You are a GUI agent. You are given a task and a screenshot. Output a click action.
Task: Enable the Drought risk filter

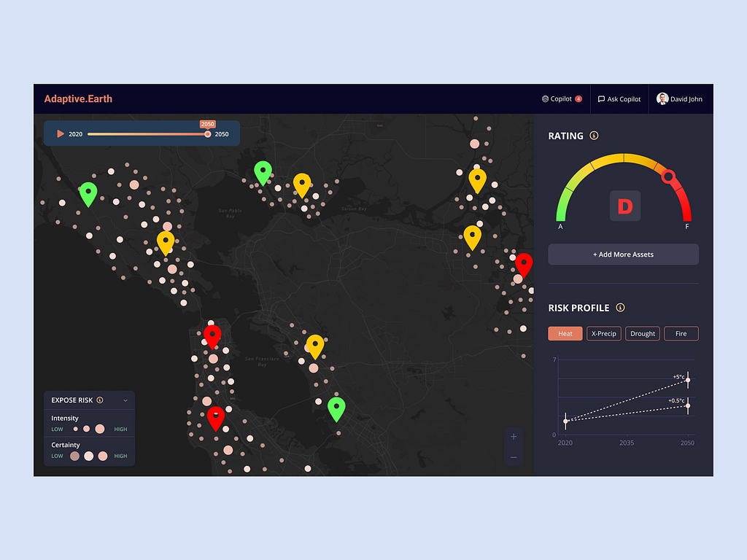(x=642, y=333)
